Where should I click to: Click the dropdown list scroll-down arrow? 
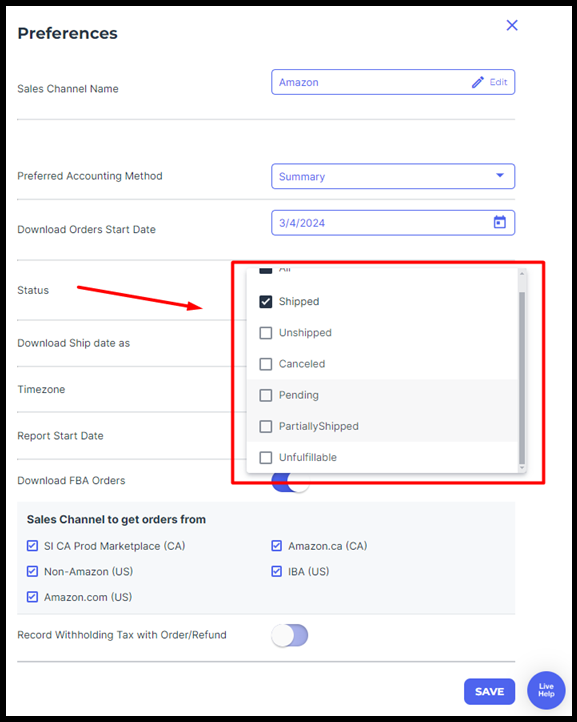(522, 468)
